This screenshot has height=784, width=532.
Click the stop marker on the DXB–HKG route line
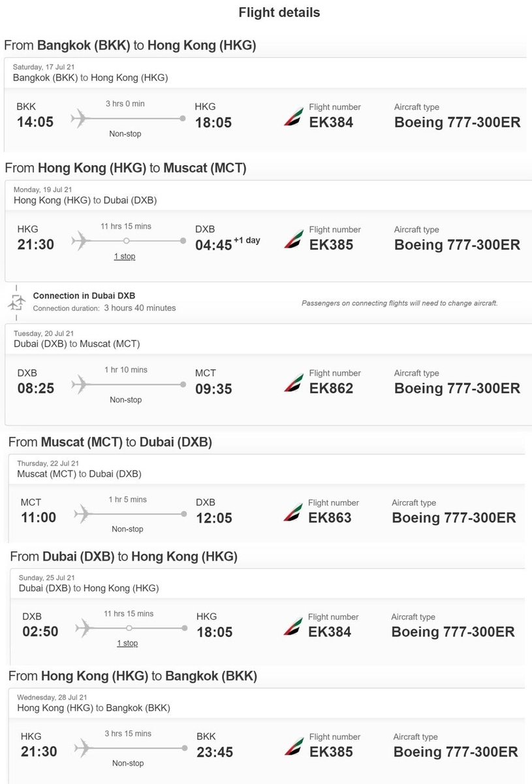point(129,628)
